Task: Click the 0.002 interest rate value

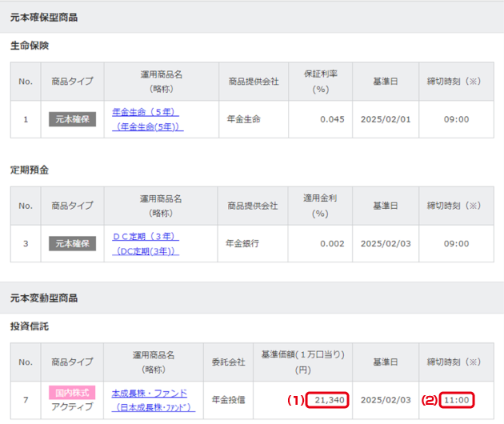Action: pos(331,243)
